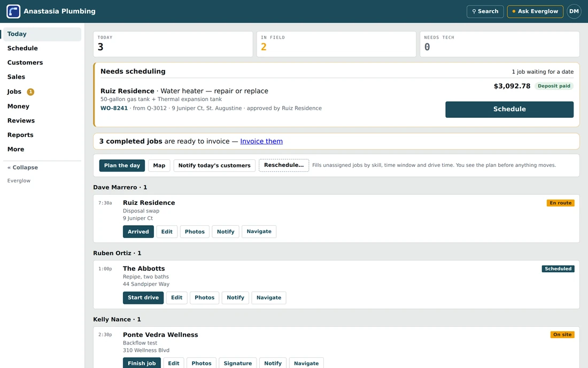Open Money in the sidebar
Image resolution: width=588 pixels, height=368 pixels.
42,106
